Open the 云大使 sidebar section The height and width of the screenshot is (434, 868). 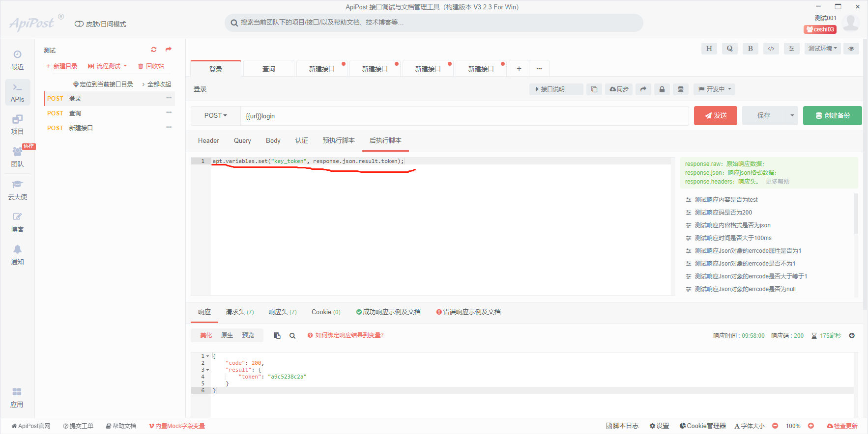click(x=17, y=190)
